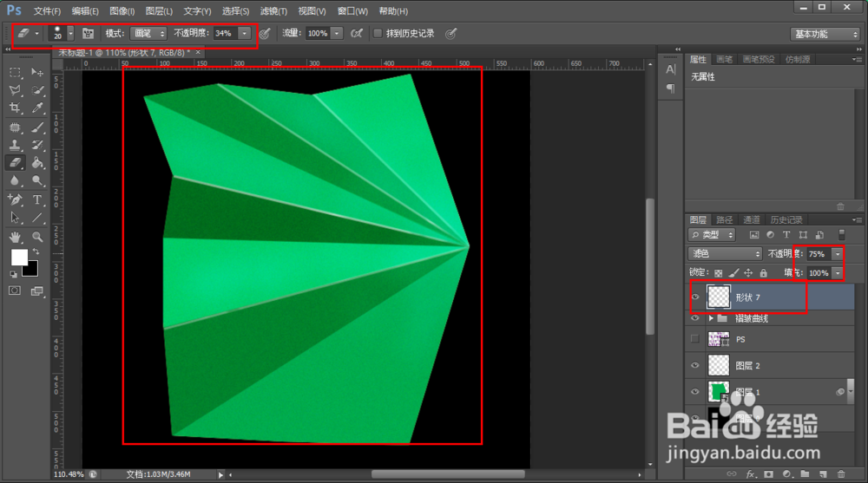Open Paragraph panel from dock

point(670,88)
